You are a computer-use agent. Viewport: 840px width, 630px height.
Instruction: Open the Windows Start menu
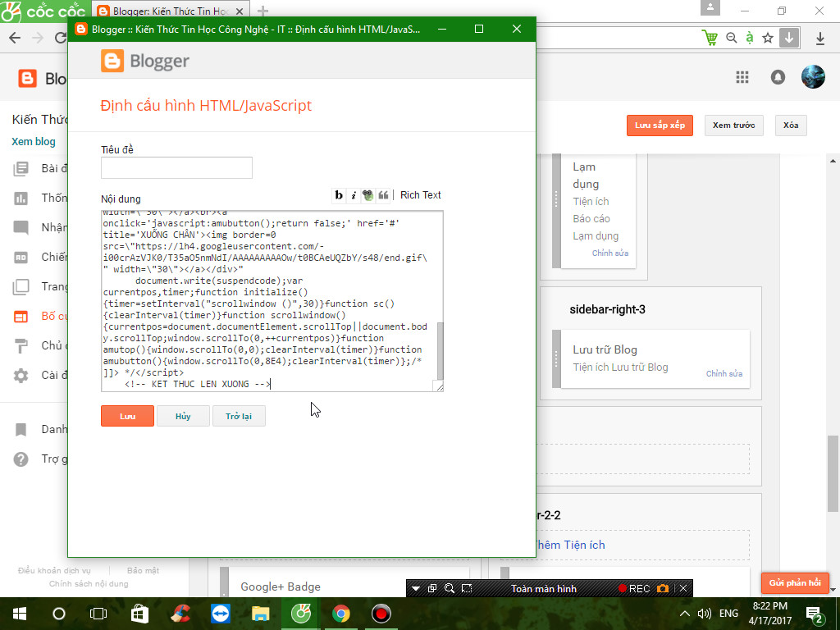click(20, 614)
